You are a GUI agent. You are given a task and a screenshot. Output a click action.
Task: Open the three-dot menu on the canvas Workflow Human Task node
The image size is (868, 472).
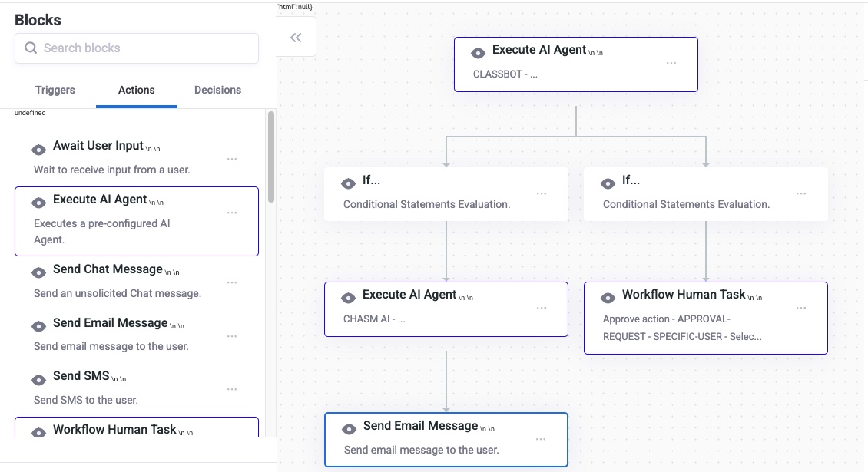coord(801,309)
